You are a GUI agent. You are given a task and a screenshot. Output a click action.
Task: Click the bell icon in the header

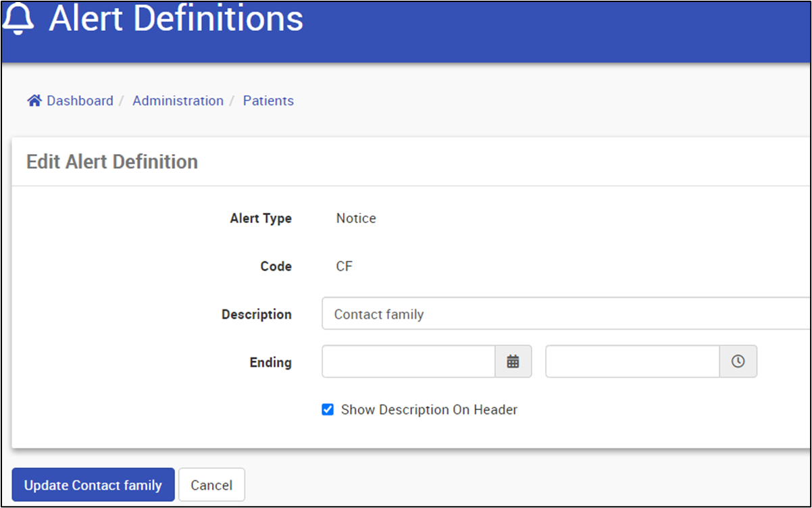(19, 19)
